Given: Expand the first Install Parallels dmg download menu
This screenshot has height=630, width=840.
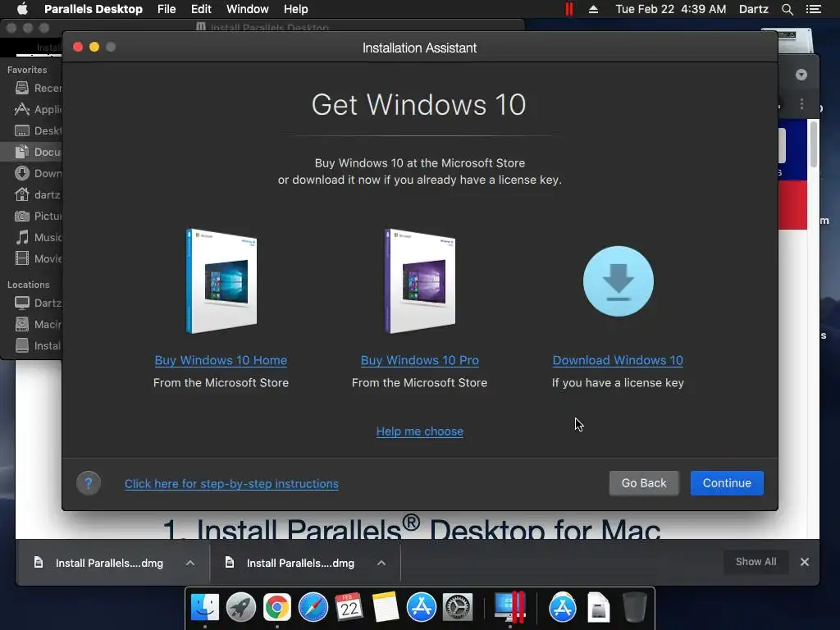Looking at the screenshot, I should point(190,563).
